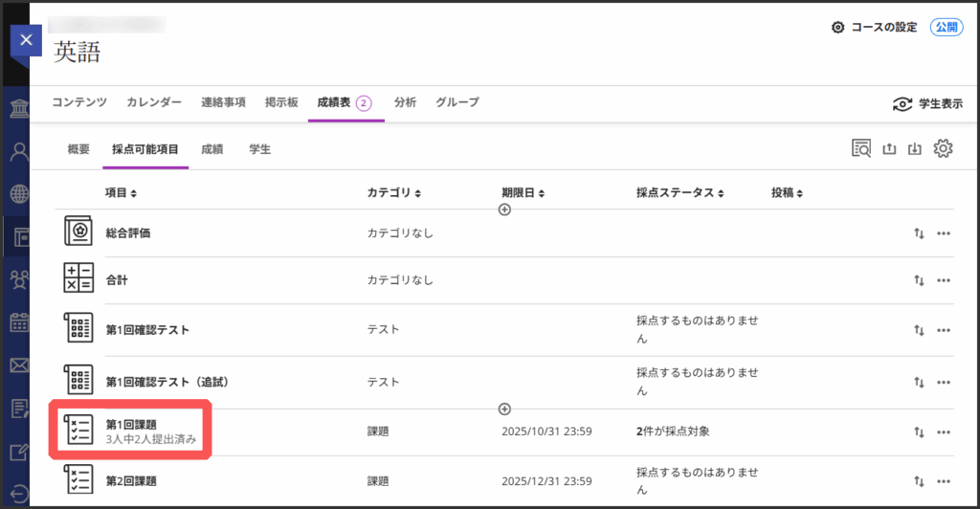980x509 pixels.
Task: Open gradebook settings gear icon
Action: (x=944, y=148)
